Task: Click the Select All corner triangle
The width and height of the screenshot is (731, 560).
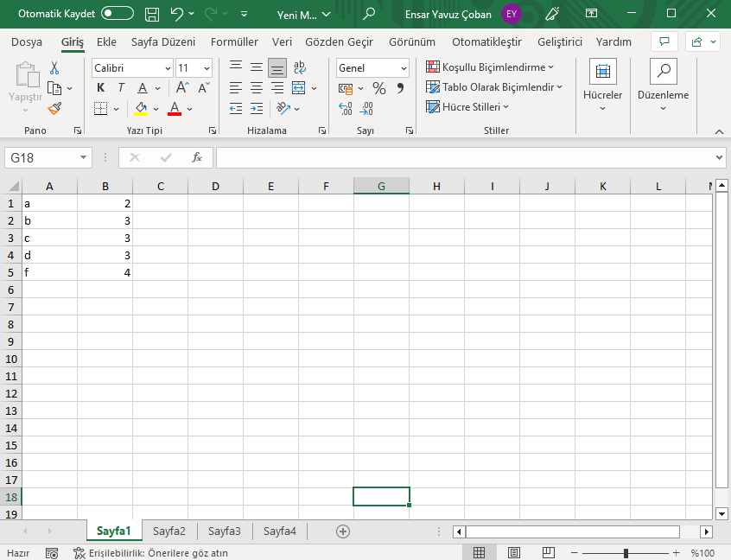Action: (x=13, y=186)
